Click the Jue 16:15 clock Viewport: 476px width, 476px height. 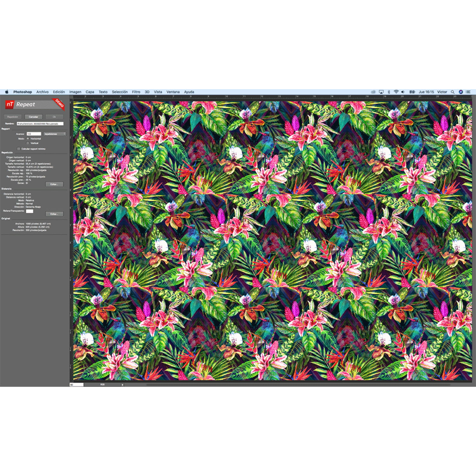[426, 92]
